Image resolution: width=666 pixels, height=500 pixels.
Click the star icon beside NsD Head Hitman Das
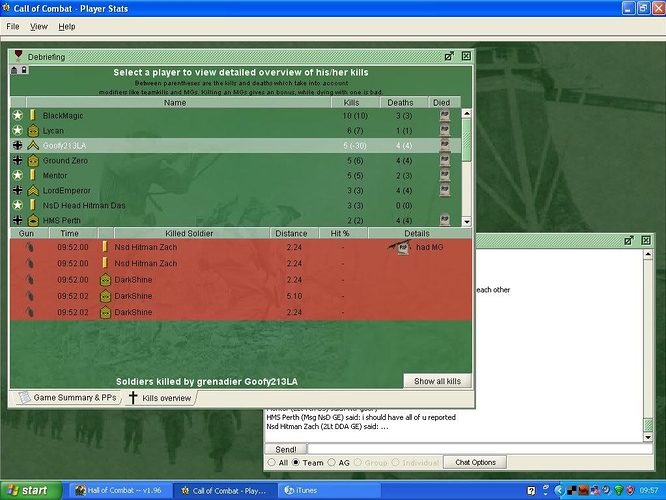pos(17,205)
